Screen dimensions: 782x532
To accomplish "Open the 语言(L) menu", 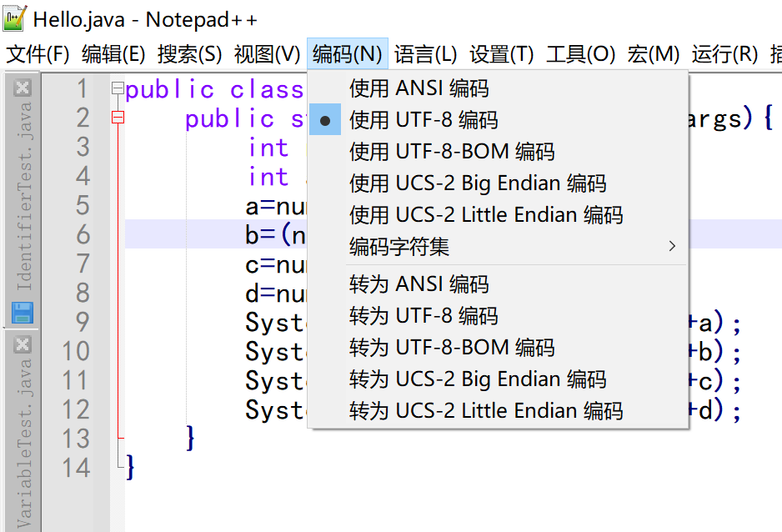I will point(425,54).
